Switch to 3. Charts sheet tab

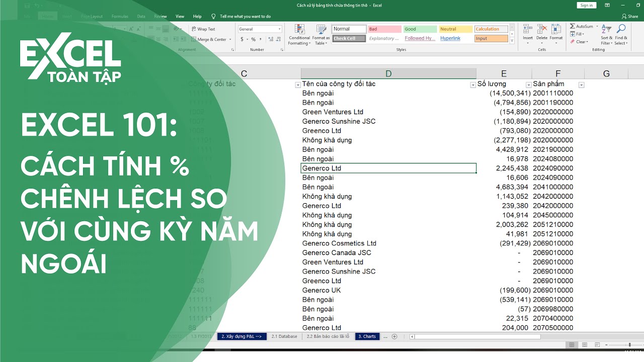click(367, 336)
